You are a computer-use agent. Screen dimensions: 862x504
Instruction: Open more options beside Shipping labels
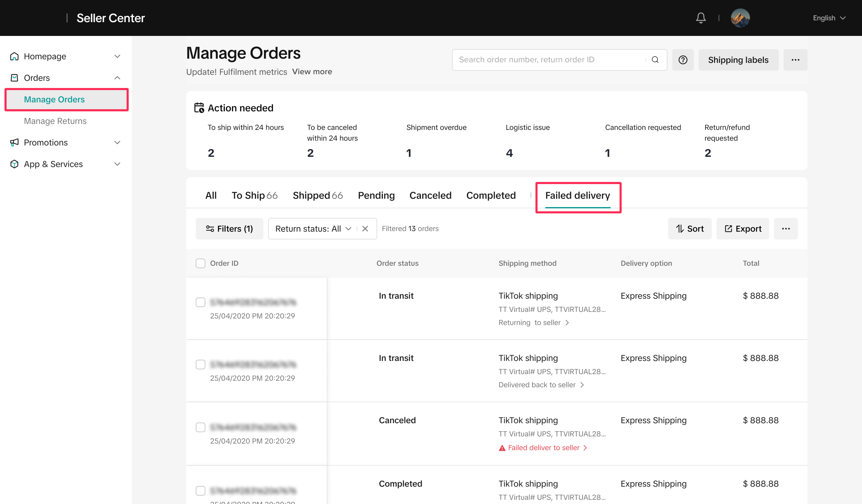[x=795, y=60]
